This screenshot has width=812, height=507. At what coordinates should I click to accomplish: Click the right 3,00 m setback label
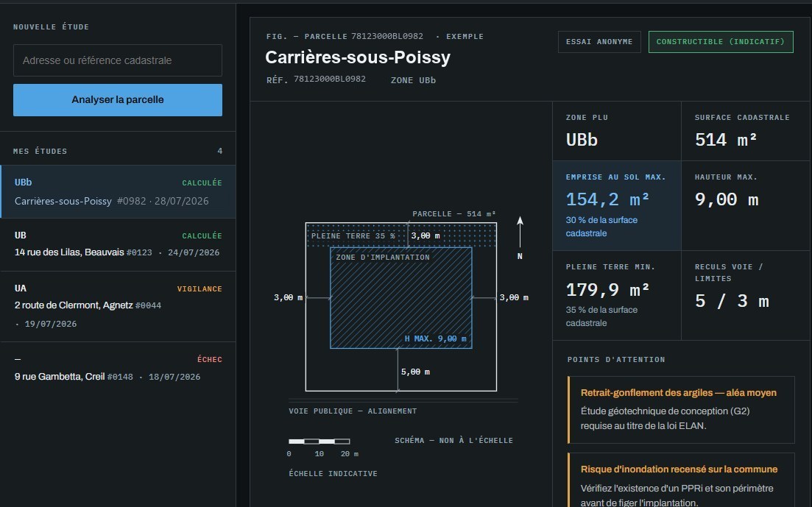tap(514, 298)
